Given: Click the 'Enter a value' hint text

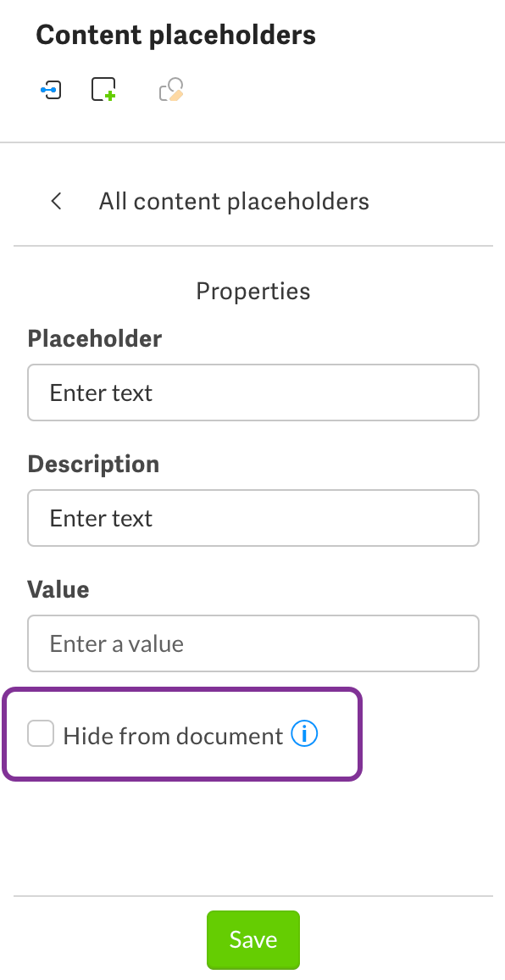Looking at the screenshot, I should pyautogui.click(x=117, y=643).
